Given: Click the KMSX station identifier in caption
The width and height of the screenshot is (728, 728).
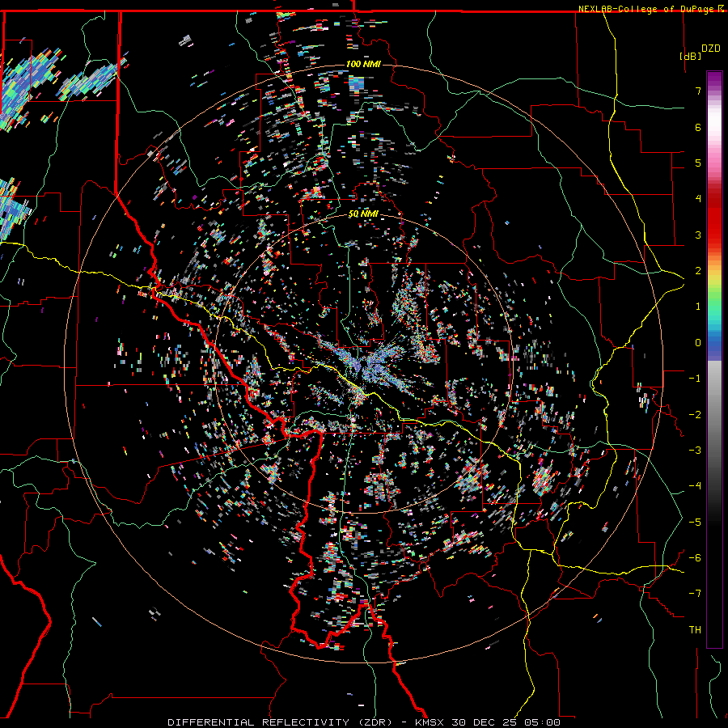Looking at the screenshot, I should pos(431,722).
